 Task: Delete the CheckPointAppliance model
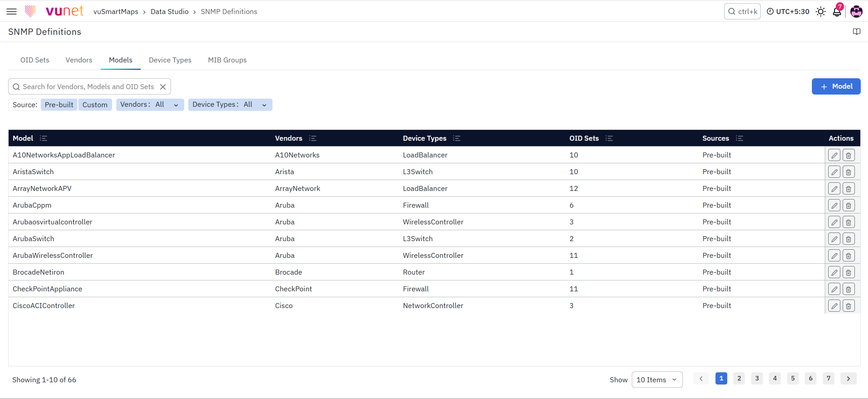849,289
